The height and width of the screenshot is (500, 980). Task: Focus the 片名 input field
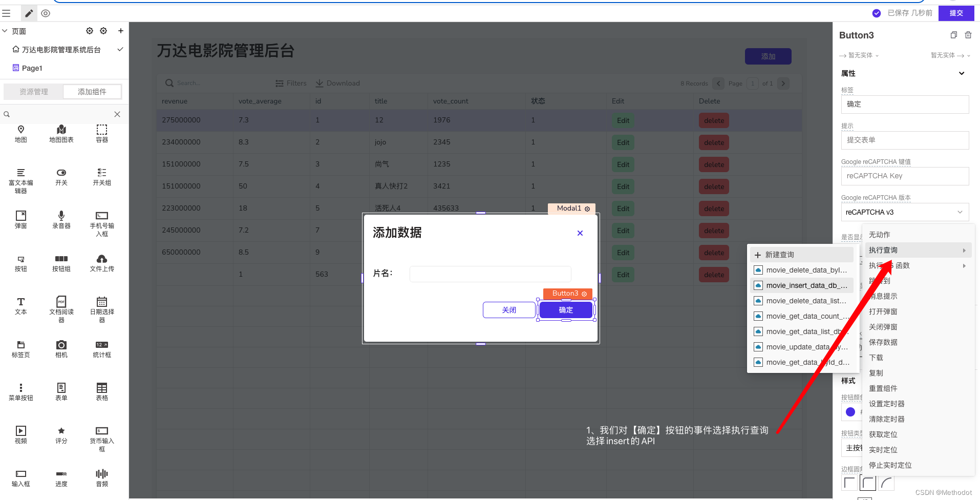[490, 274]
